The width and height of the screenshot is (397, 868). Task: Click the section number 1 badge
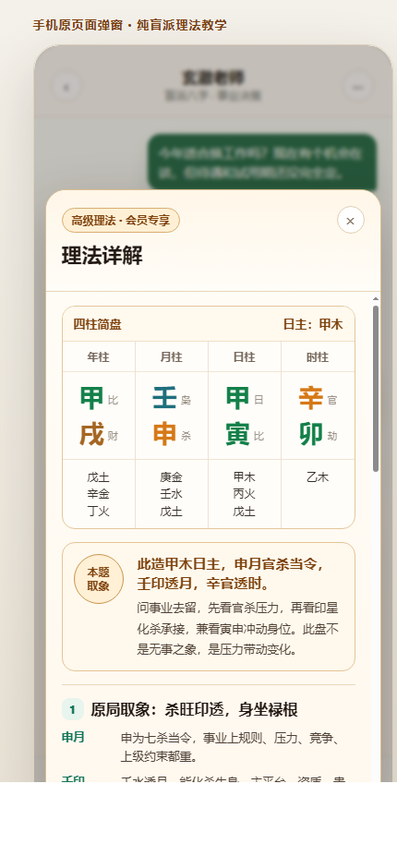73,710
